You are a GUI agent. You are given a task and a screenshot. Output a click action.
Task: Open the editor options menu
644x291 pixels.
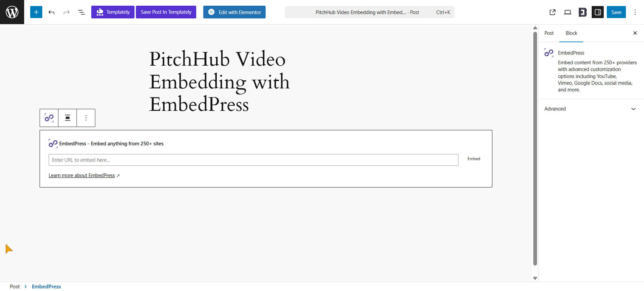[x=635, y=12]
